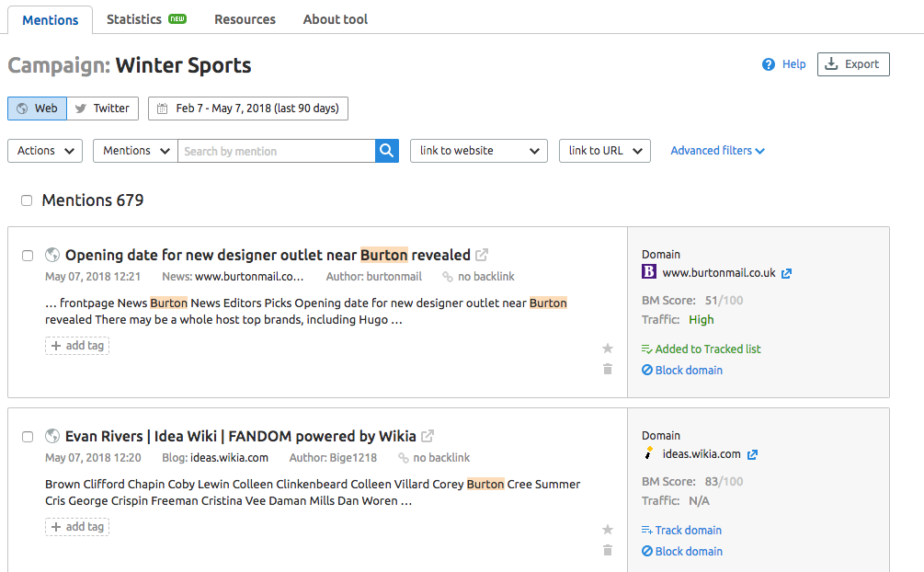Click BM Score 51/100 value

724,300
